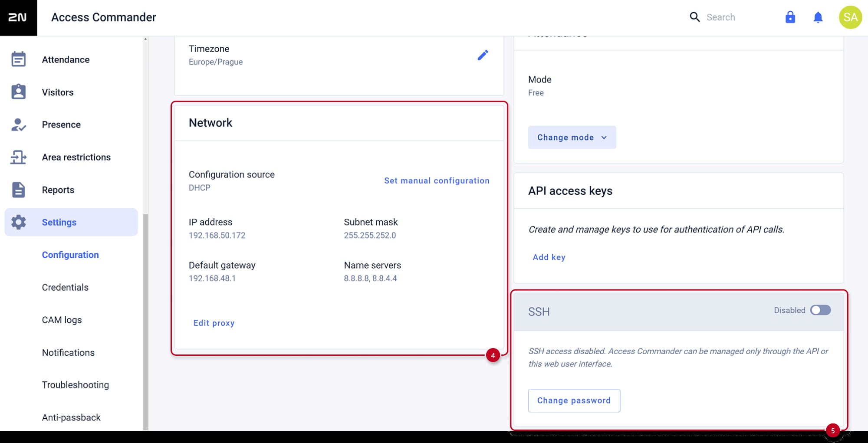868x443 pixels.
Task: Open the Credentials settings page
Action: 65,288
